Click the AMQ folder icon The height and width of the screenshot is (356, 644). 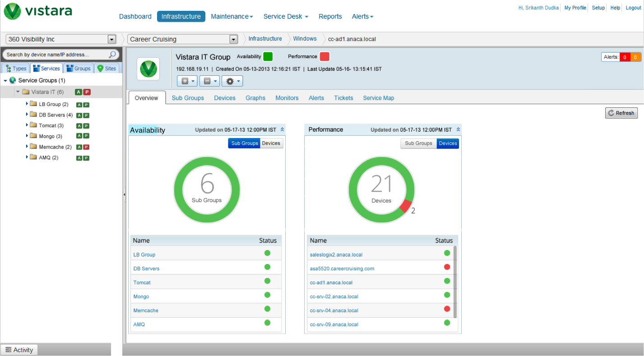33,157
